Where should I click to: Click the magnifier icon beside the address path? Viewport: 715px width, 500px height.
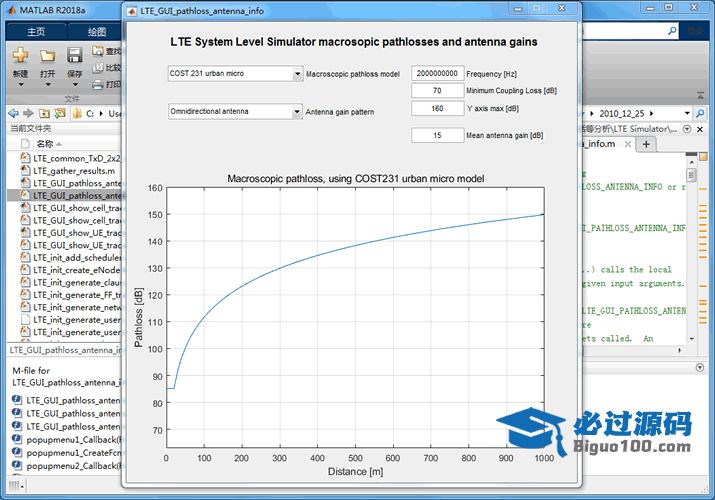point(700,113)
